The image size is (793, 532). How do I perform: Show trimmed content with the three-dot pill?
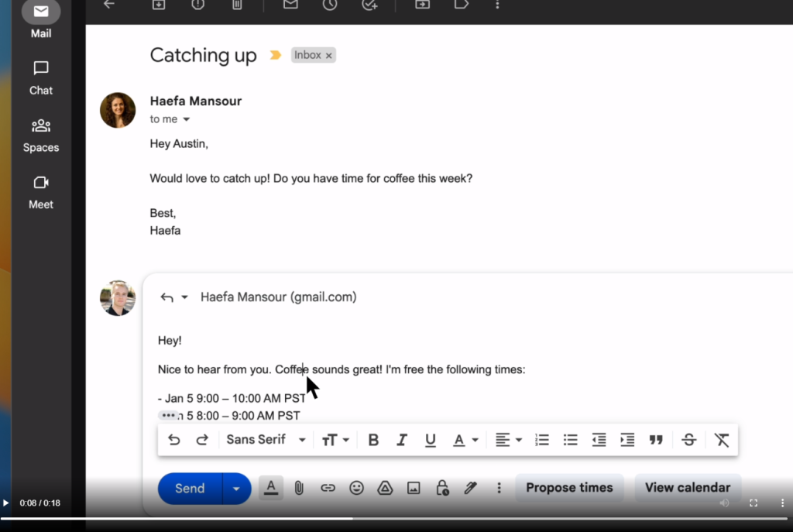click(x=168, y=416)
